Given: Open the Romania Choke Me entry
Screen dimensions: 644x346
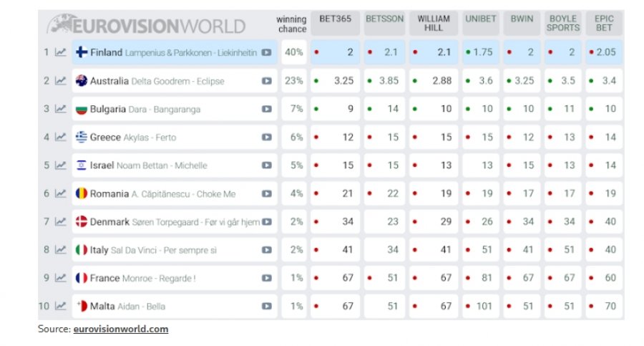Looking at the screenshot, I should (174, 193).
